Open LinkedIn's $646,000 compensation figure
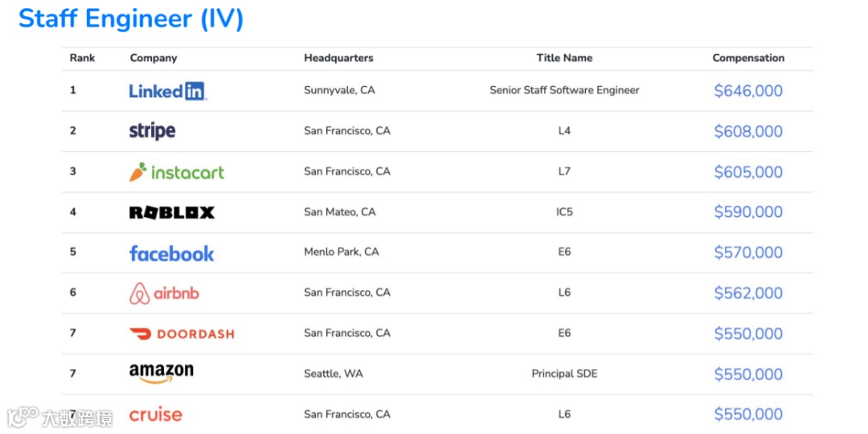This screenshot has width=868, height=434. pyautogui.click(x=748, y=91)
